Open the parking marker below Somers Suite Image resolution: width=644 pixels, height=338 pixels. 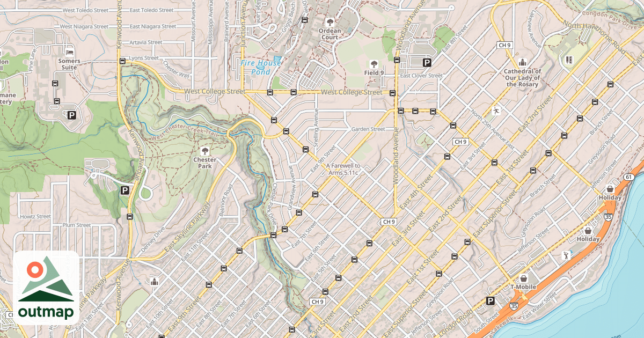[x=71, y=114]
